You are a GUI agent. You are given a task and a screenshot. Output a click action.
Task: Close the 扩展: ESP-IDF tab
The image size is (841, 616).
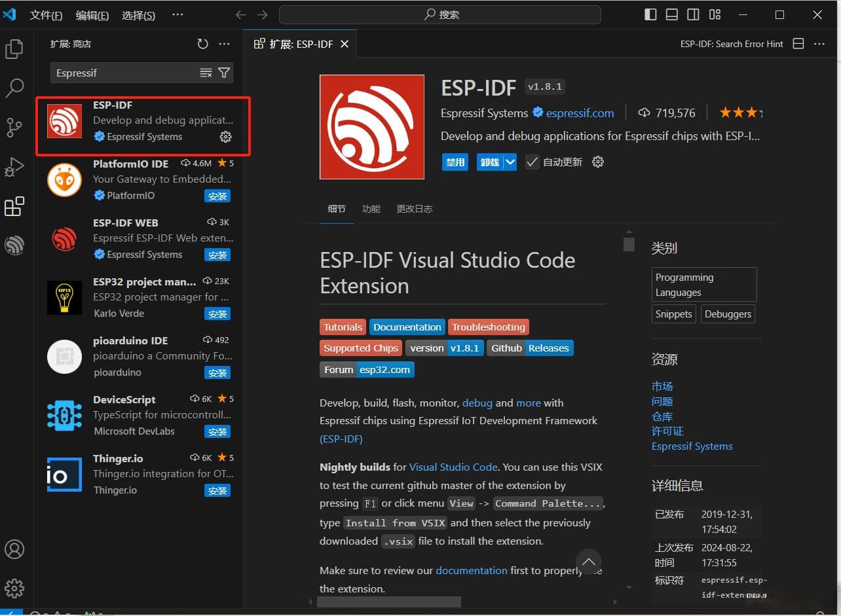(345, 44)
